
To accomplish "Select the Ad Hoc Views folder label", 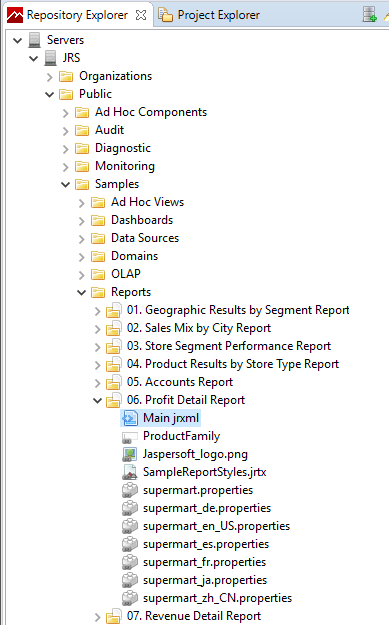I will point(147,202).
